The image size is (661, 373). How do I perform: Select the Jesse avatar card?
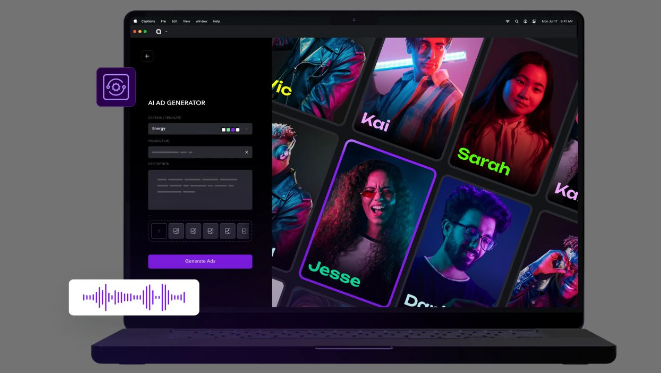(x=367, y=223)
